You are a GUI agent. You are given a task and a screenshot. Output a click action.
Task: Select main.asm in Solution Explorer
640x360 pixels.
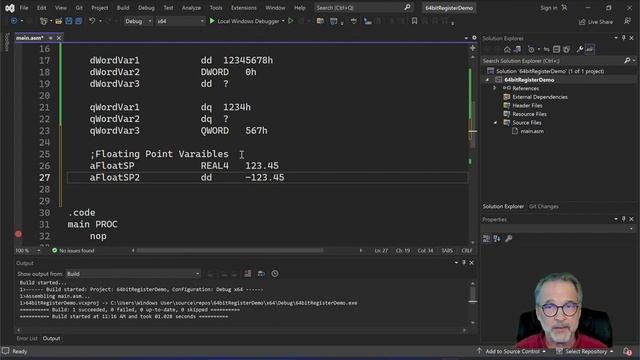532,131
